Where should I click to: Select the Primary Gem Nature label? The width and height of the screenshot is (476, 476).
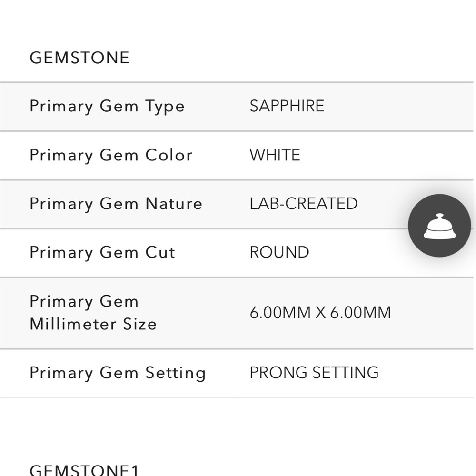tap(116, 204)
